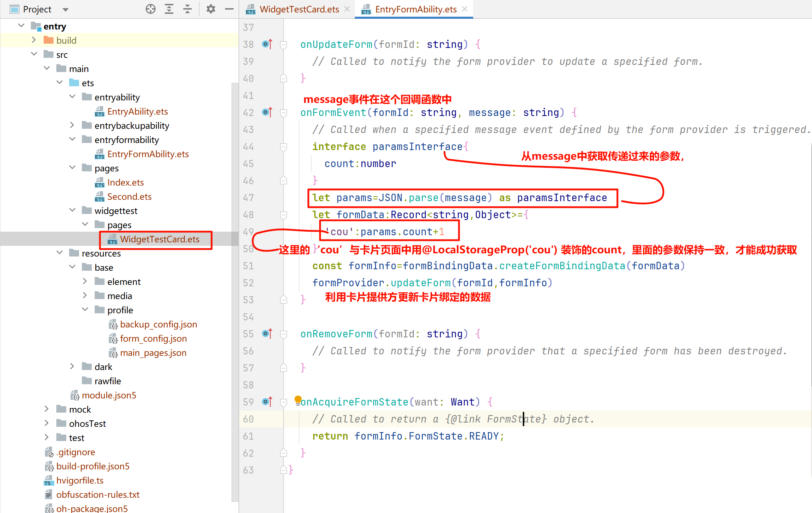Open the Project view dropdown

[x=66, y=10]
